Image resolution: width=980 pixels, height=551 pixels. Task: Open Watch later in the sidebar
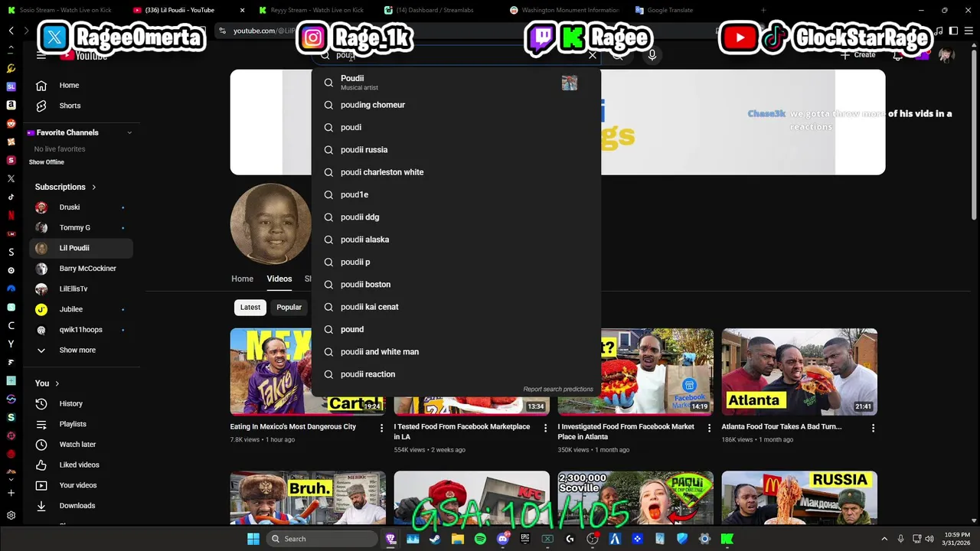pos(80,445)
